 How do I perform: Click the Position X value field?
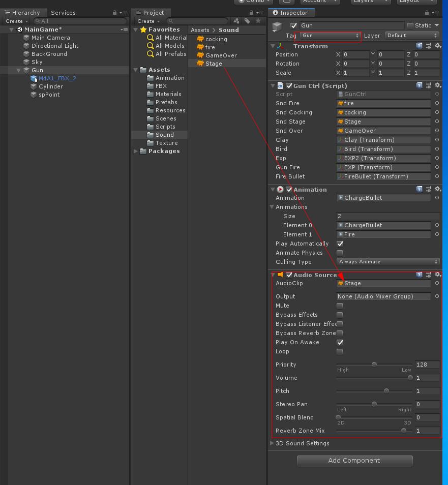[x=356, y=54]
